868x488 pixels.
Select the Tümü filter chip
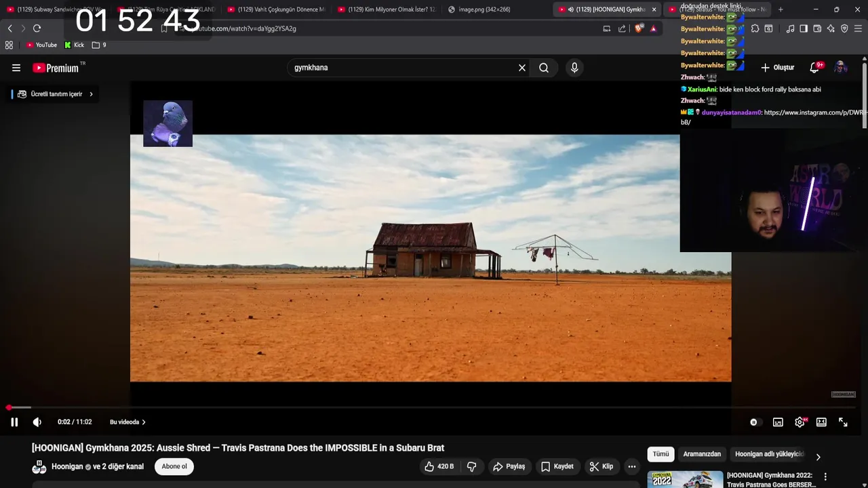coord(660,454)
